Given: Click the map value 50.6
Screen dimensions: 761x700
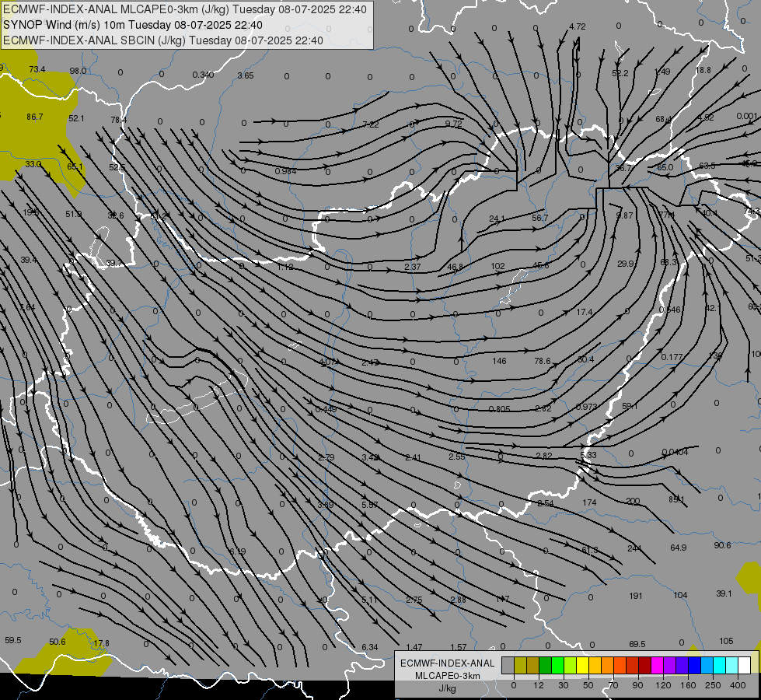Looking at the screenshot, I should pyautogui.click(x=58, y=642).
